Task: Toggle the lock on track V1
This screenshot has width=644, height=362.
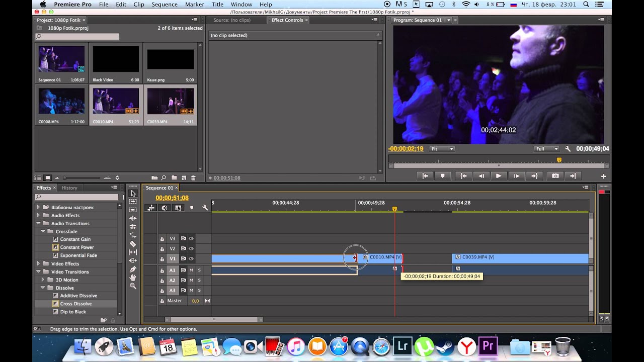Action: (x=162, y=259)
